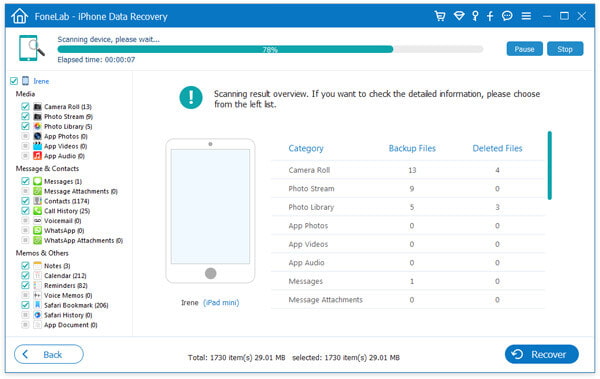
Task: Toggle the Irene device checkbox
Action: [x=14, y=81]
